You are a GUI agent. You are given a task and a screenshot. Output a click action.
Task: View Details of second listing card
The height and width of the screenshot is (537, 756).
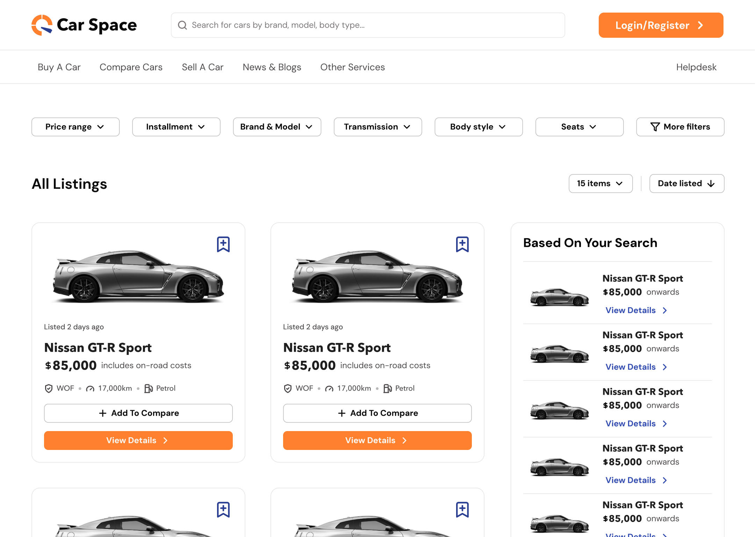click(377, 441)
